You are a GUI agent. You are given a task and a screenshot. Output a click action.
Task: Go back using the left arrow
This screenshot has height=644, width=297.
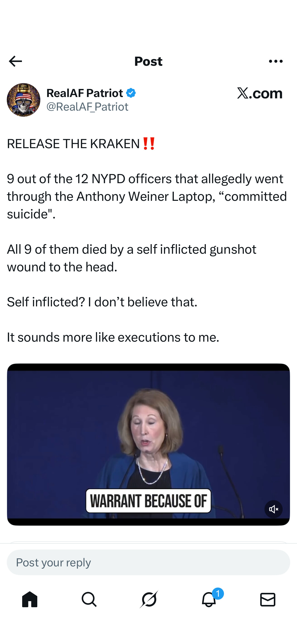[15, 61]
